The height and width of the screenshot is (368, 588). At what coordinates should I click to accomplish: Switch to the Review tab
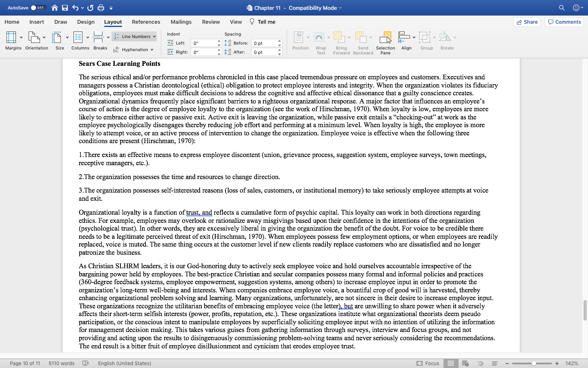[211, 22]
